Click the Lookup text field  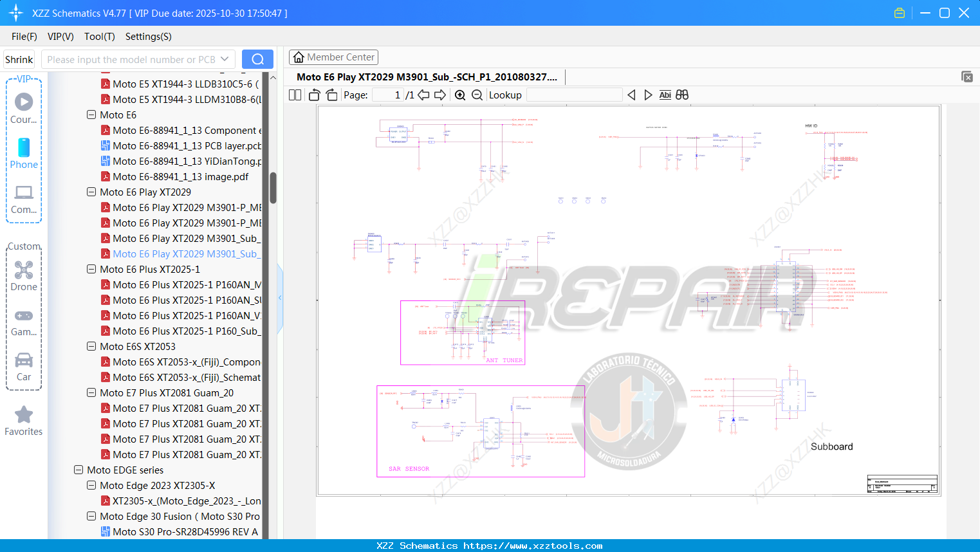[x=575, y=95]
